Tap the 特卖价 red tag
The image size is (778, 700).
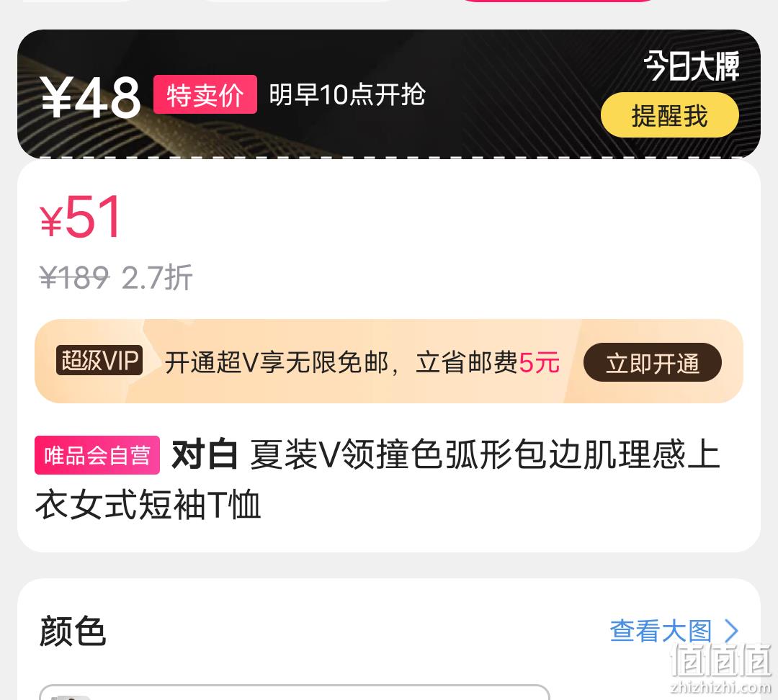point(205,94)
